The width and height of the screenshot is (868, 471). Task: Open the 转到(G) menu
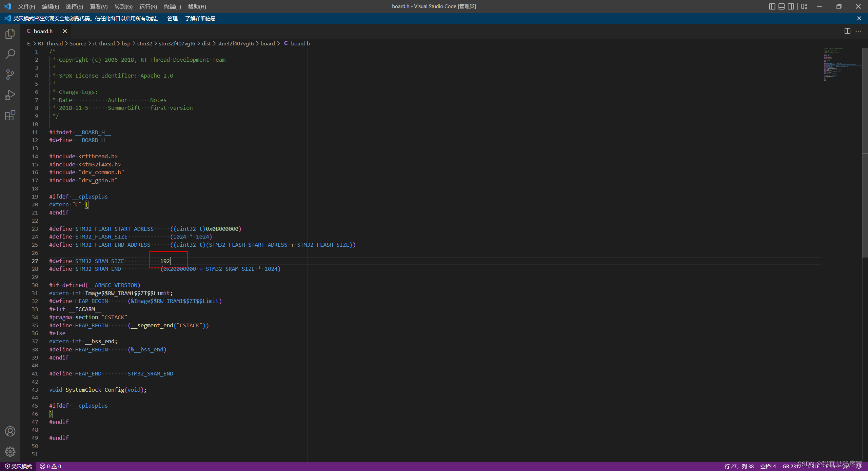(x=123, y=6)
